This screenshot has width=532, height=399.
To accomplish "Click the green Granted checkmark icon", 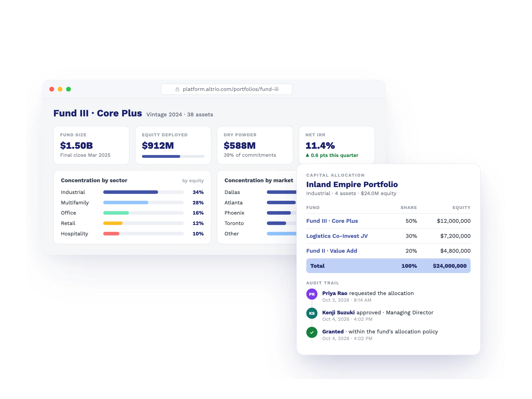I will click(312, 332).
